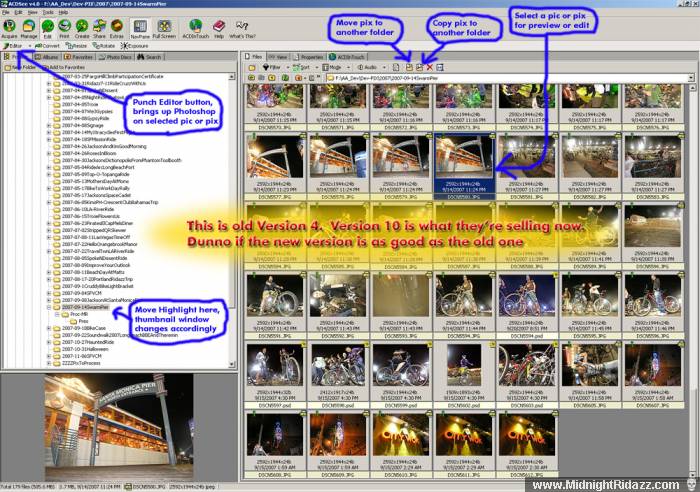Switch to the Favorites tab
Viewport: 700px width, 492px height.
point(78,57)
